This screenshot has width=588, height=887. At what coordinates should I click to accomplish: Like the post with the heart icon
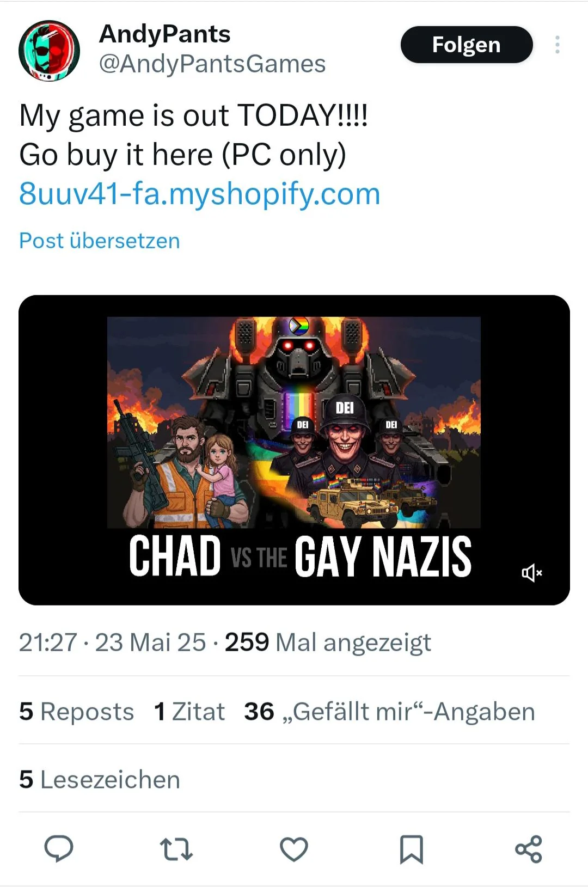[x=294, y=849]
